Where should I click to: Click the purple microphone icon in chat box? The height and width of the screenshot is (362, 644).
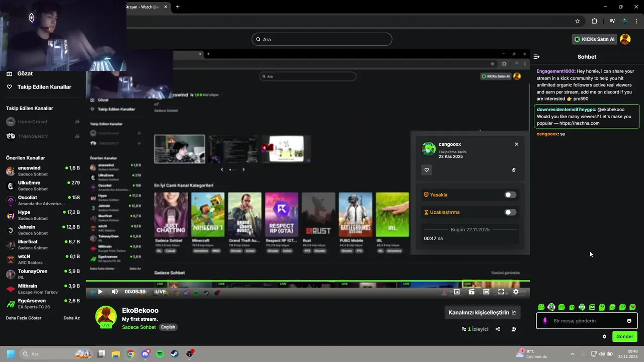pos(545,321)
